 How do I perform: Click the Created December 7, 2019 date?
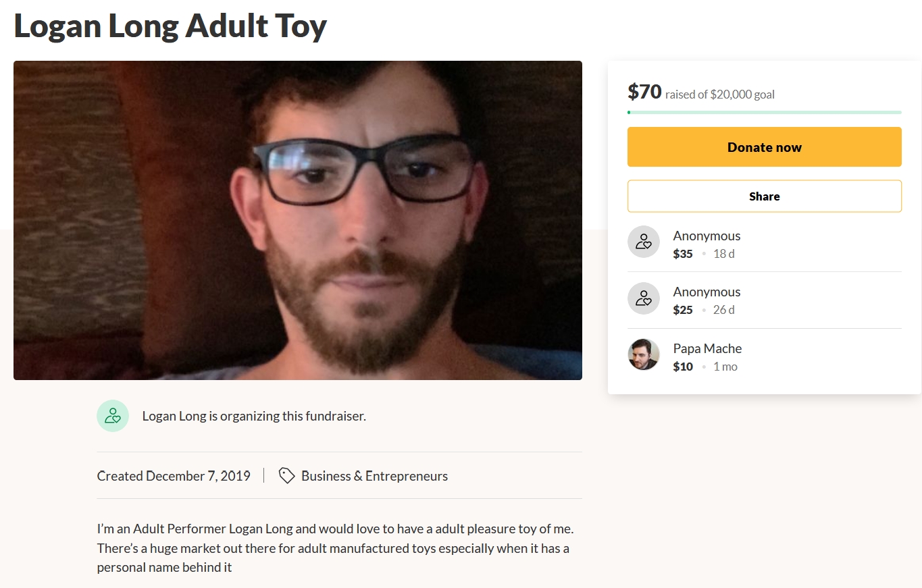[x=174, y=475]
